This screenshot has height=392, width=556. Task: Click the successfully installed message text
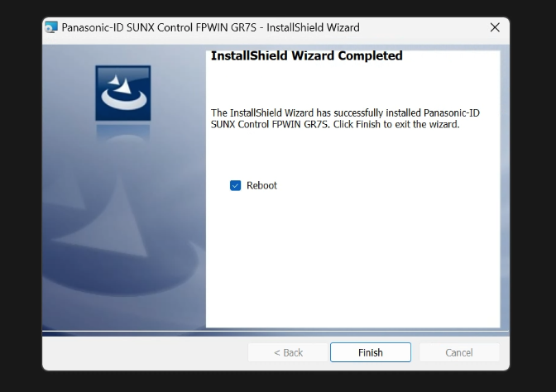(x=345, y=118)
